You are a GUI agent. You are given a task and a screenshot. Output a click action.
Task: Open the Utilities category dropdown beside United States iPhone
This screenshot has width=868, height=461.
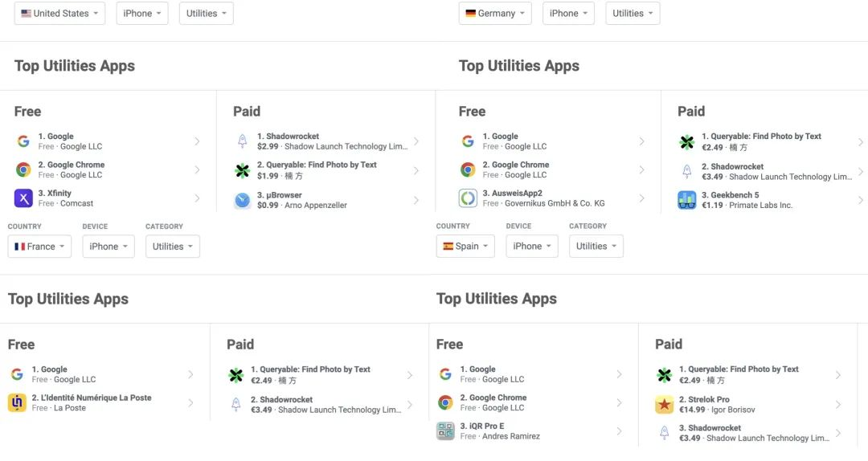[x=206, y=14]
